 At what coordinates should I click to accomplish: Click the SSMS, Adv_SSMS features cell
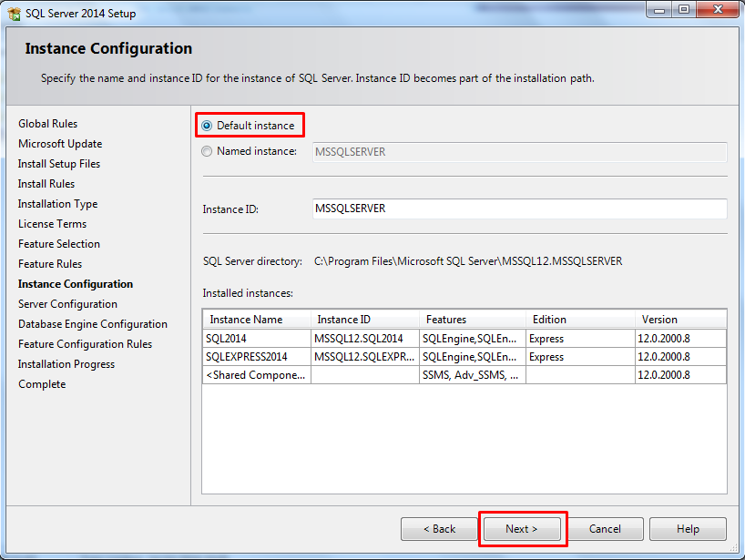(473, 375)
